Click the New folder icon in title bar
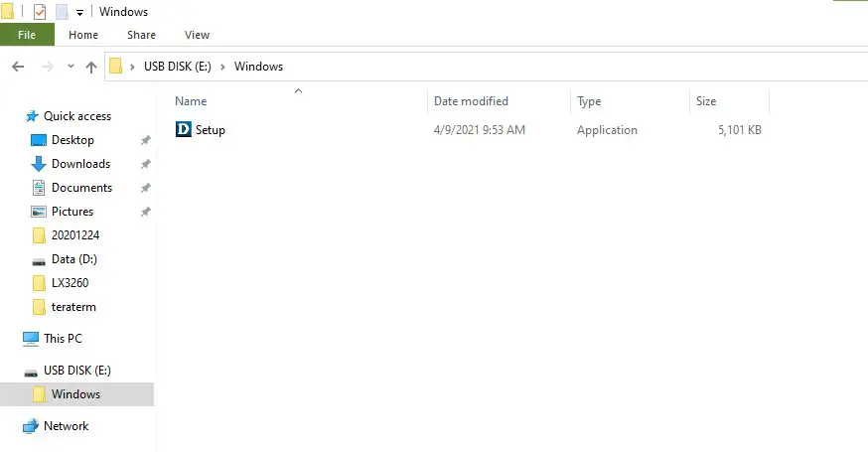 coord(62,12)
